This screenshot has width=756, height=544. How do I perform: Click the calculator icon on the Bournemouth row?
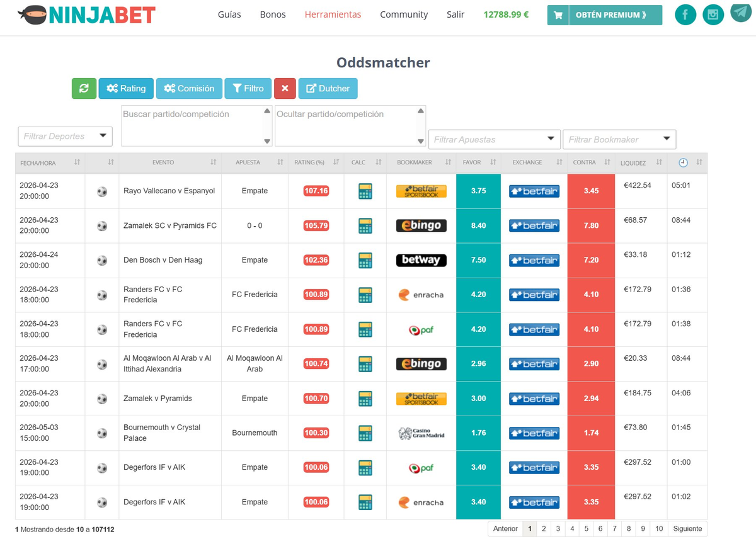(365, 433)
